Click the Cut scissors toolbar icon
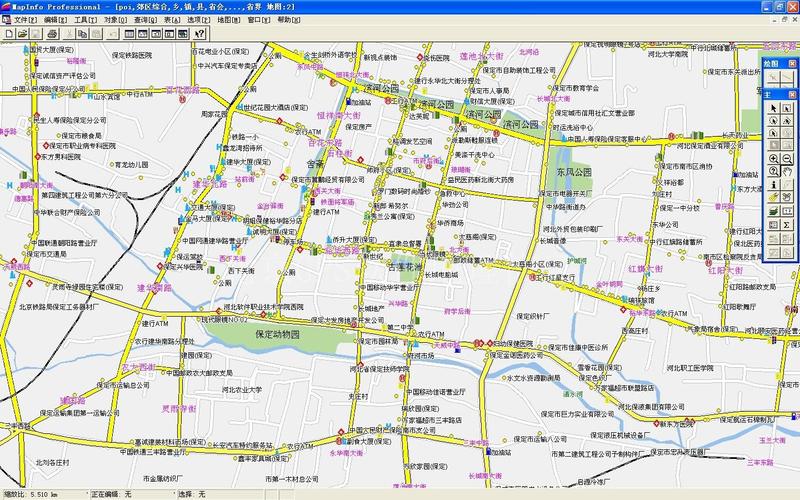The width and height of the screenshot is (800, 500). tap(69, 34)
